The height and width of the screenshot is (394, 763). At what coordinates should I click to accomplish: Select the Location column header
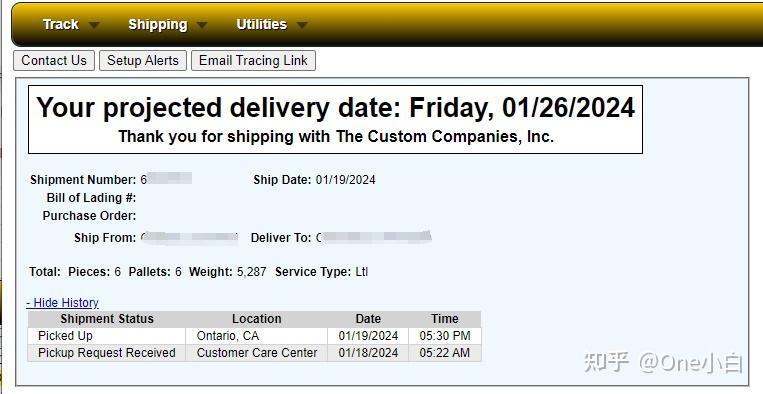coord(256,319)
